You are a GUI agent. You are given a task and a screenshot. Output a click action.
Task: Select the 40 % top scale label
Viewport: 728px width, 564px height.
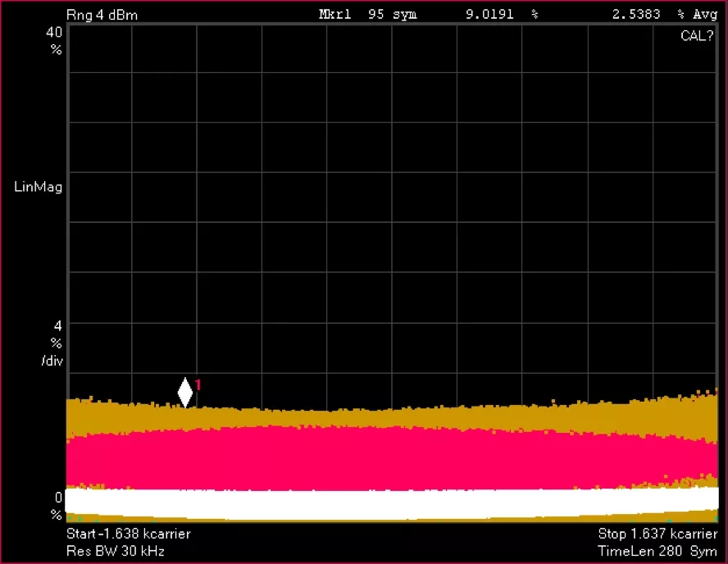(54, 40)
